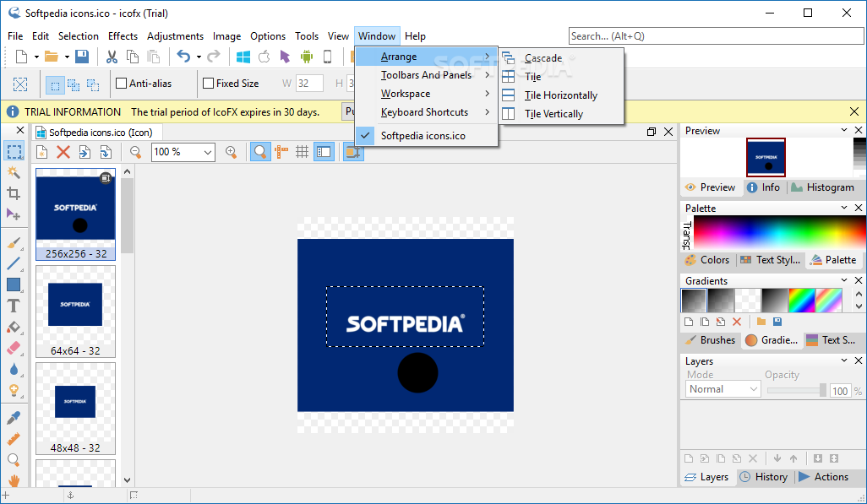867x504 pixels.
Task: Click the Undo arrow icon
Action: click(183, 57)
